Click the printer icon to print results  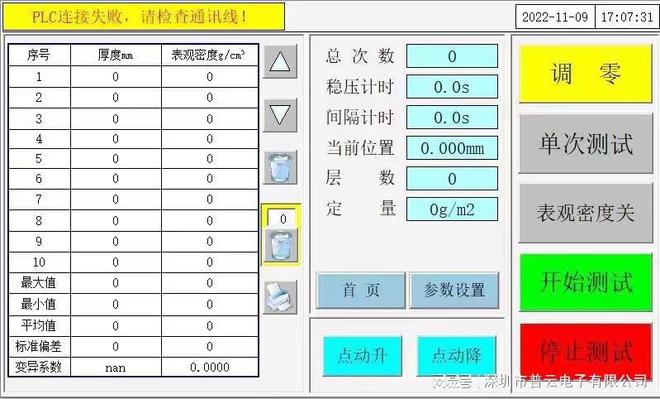280,297
